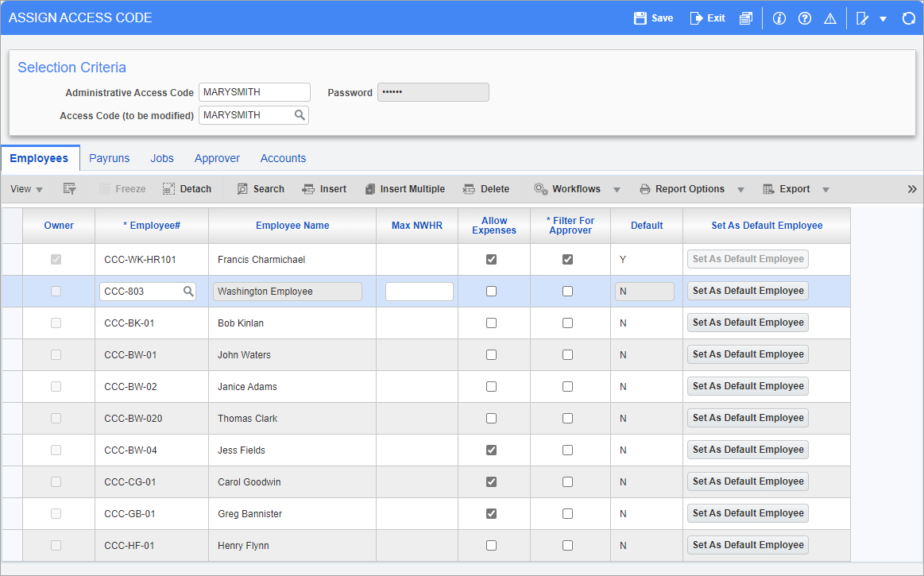
Task: Click the Workflows gears icon
Action: point(541,188)
